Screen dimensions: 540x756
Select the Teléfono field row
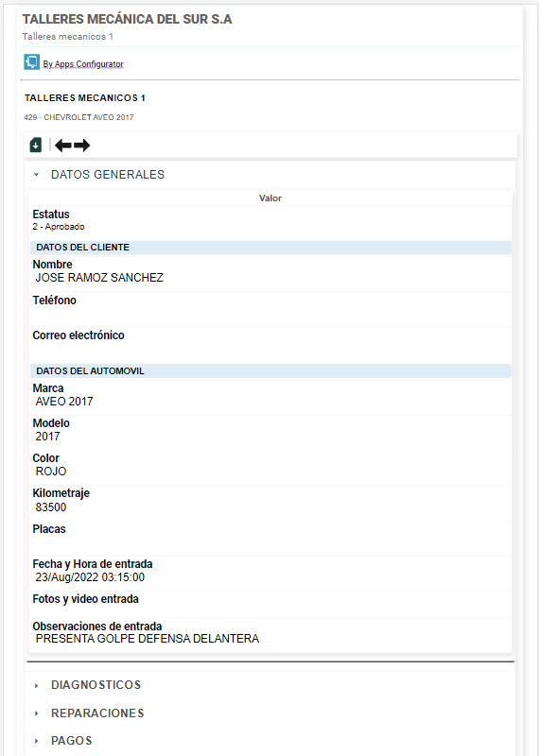click(x=270, y=309)
